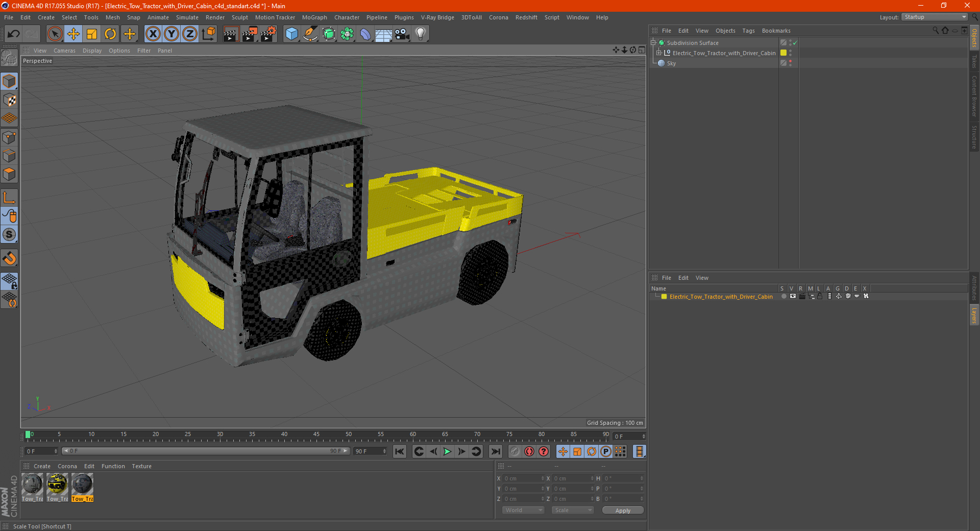
Task: Select the first Tow_Tra material thumbnail
Action: pos(32,488)
